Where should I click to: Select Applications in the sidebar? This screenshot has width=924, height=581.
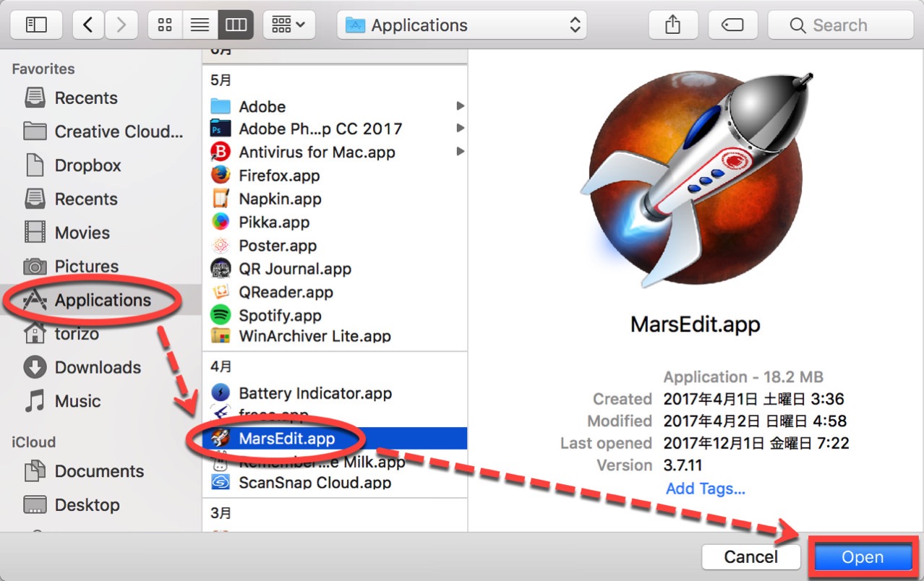[101, 300]
